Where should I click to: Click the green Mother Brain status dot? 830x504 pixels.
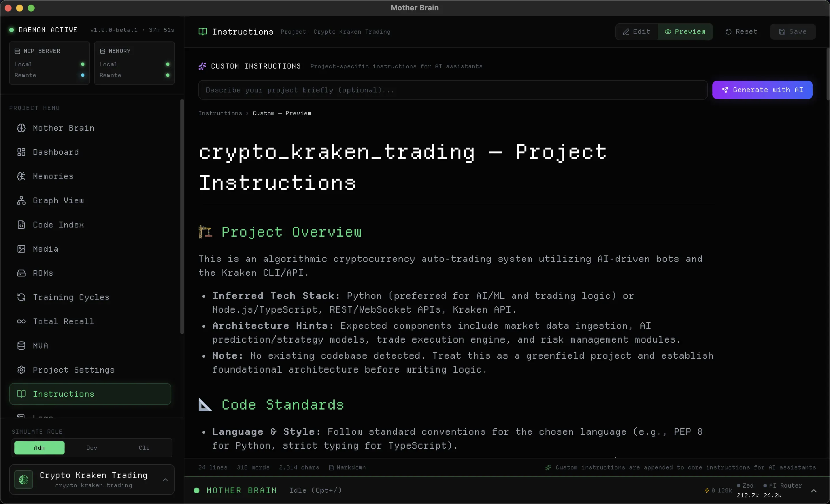pyautogui.click(x=197, y=490)
